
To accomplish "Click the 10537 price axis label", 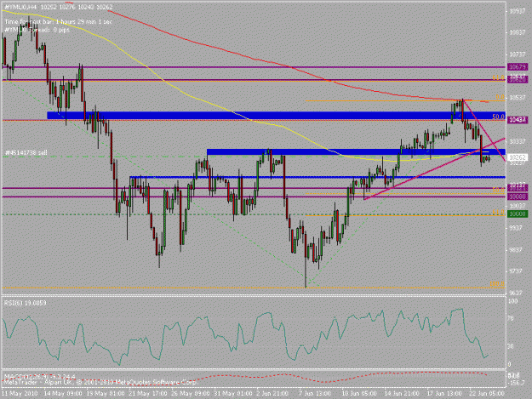I will 517,98.
